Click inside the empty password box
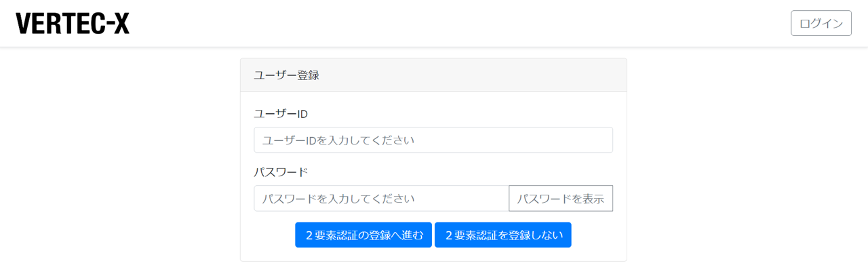The height and width of the screenshot is (272, 868). click(382, 198)
